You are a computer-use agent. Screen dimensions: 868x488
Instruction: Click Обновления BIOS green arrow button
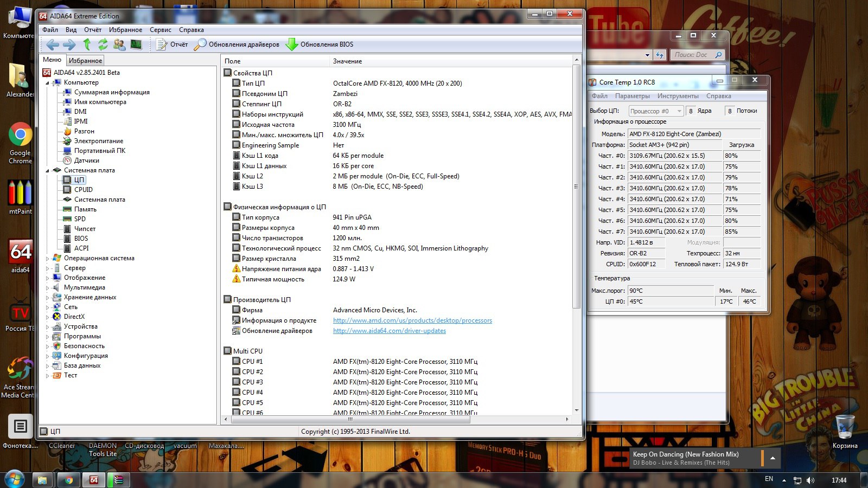pyautogui.click(x=320, y=44)
